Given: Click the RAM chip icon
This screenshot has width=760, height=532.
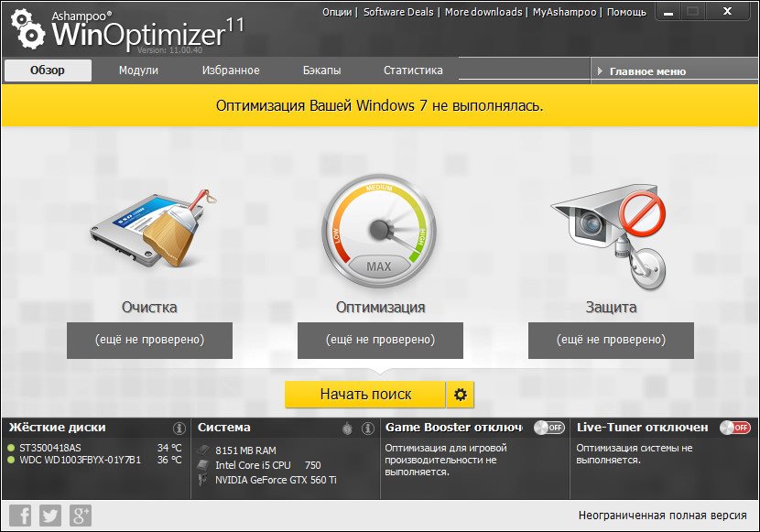Looking at the screenshot, I should (203, 451).
